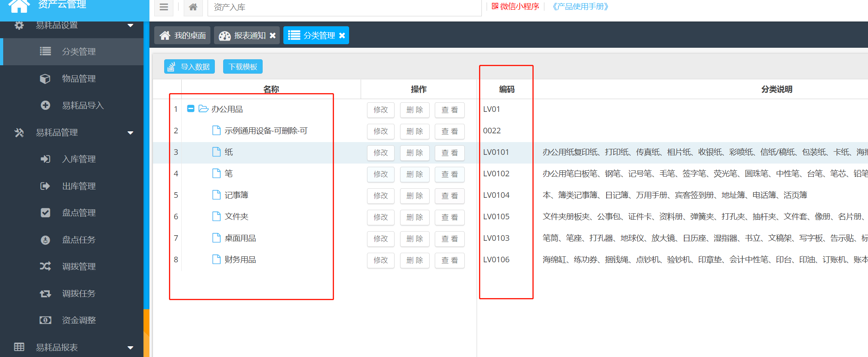The height and width of the screenshot is (357, 868).
Task: Click 删除 for the 笔 row
Action: (x=414, y=174)
